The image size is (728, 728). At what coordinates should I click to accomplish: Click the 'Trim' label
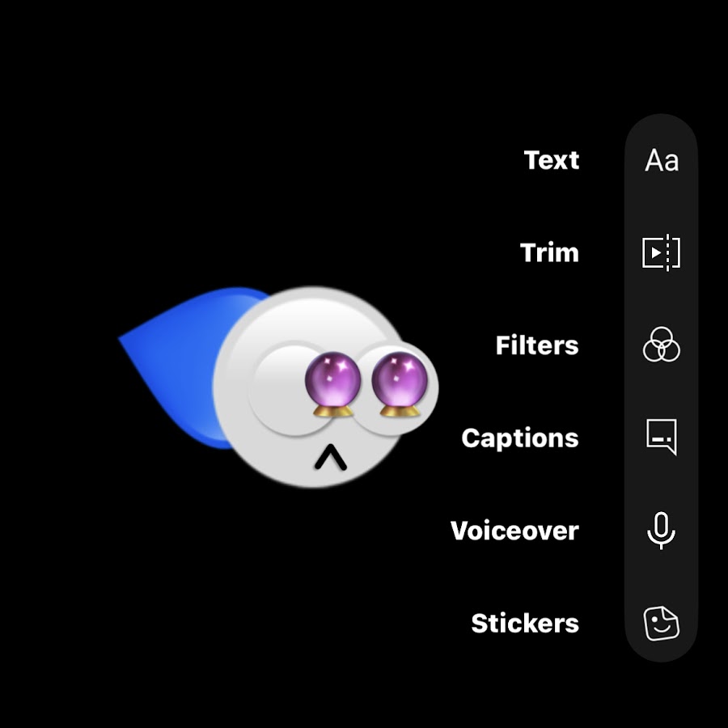(x=550, y=252)
